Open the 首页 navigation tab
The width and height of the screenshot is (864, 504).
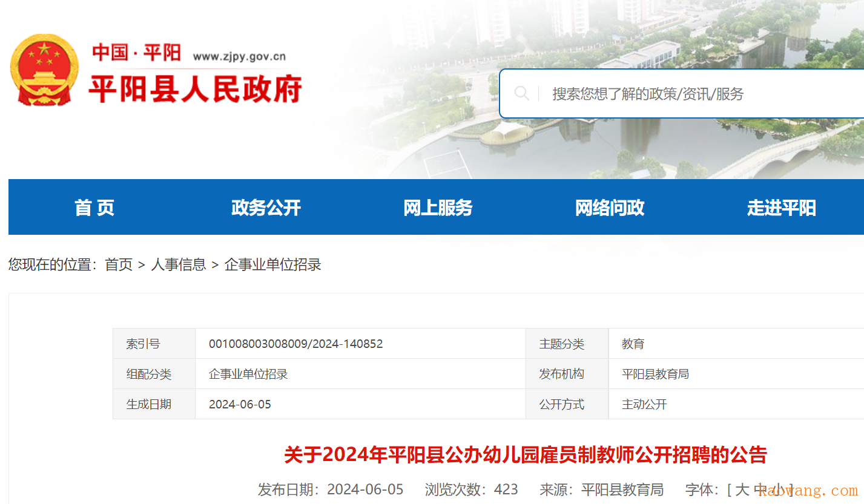click(94, 207)
